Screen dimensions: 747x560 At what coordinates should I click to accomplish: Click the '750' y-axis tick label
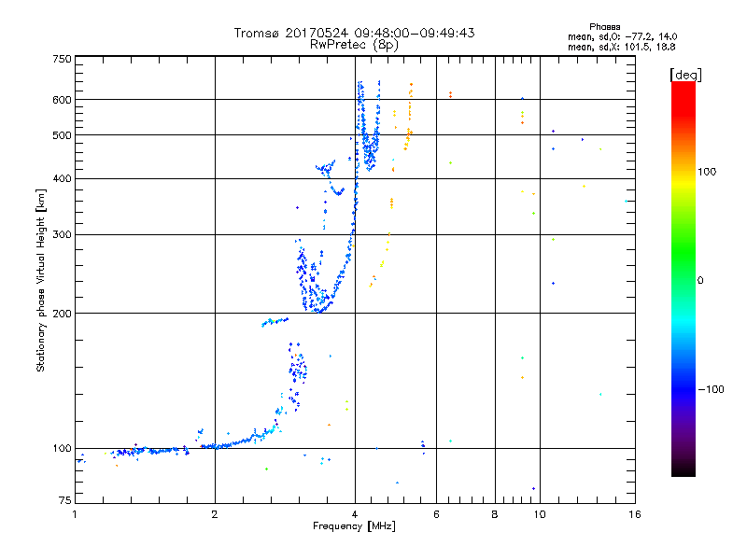[x=62, y=59]
